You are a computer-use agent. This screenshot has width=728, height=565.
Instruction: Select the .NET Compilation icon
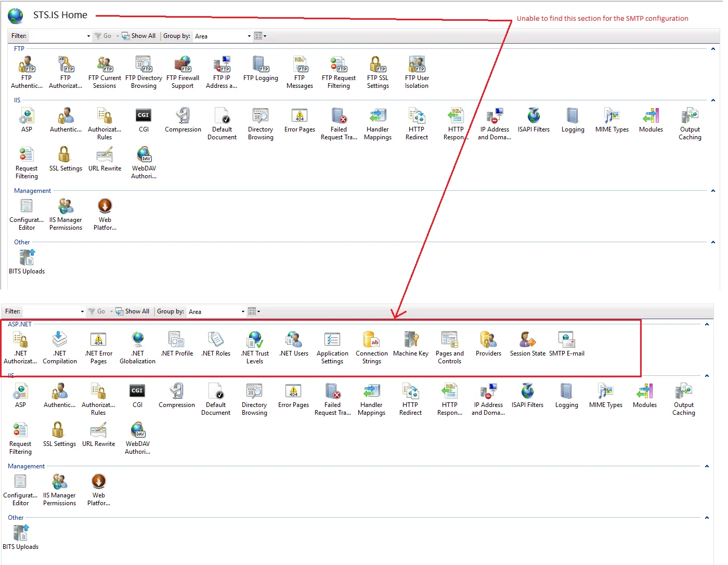click(60, 339)
